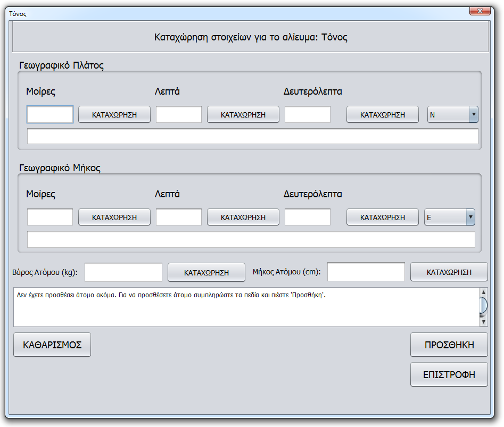Click the heading 'Καταχώρηση στοιχείων για το αλίευμα: Τόνος'

[x=251, y=37]
